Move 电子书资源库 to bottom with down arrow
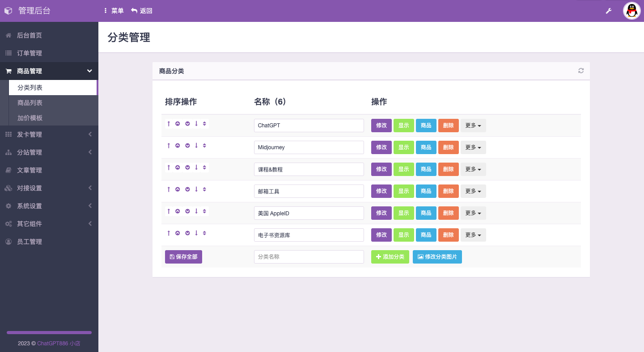 pyautogui.click(x=196, y=233)
